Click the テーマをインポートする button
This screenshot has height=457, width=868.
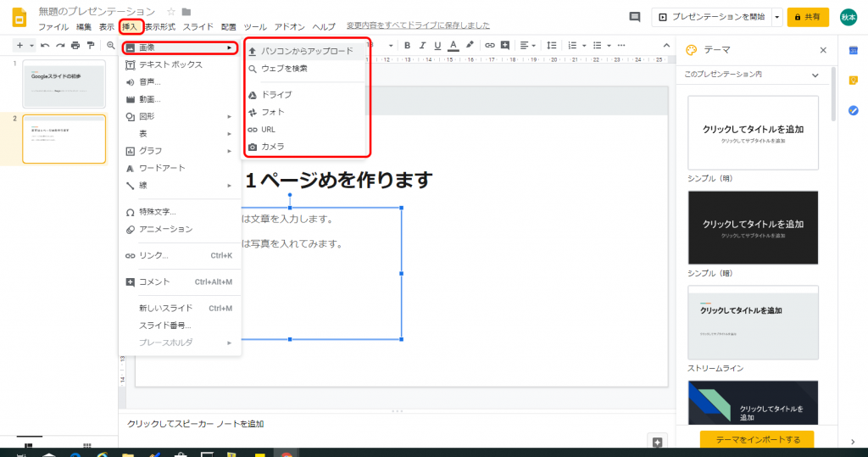757,439
